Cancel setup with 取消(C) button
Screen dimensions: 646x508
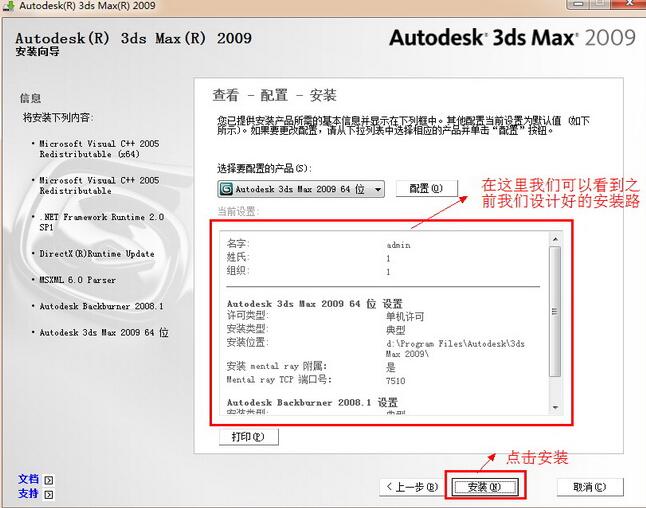[x=590, y=487]
